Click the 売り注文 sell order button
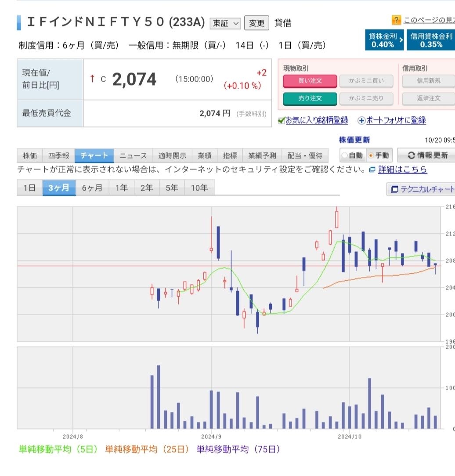 click(310, 98)
